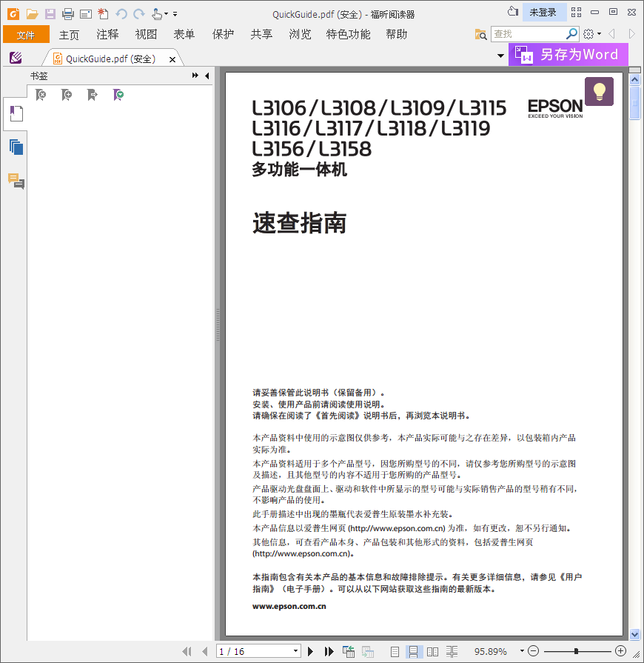This screenshot has width=644, height=663.
Task: Click the advanced search folder icon
Action: click(x=481, y=34)
